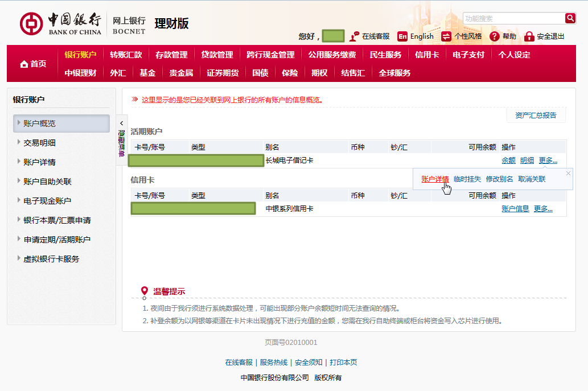Open 电子支付 menu tab
588x391 pixels.
(468, 55)
